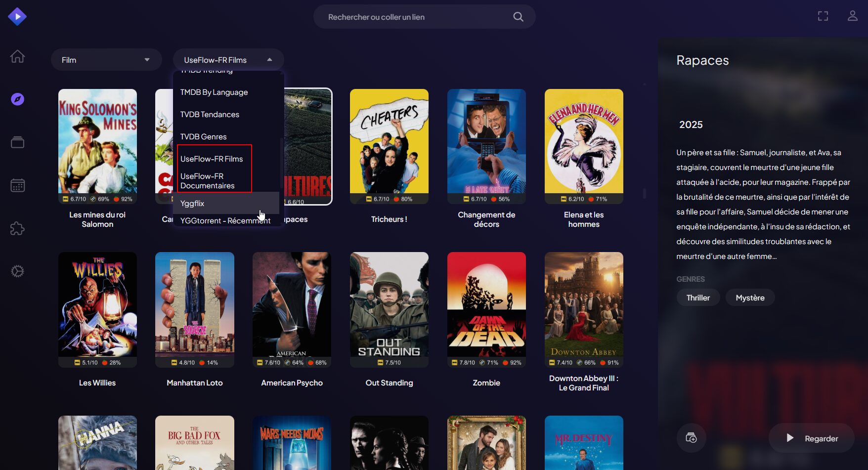Select TVDB Genres catalog option
This screenshot has height=470, width=868.
point(203,137)
